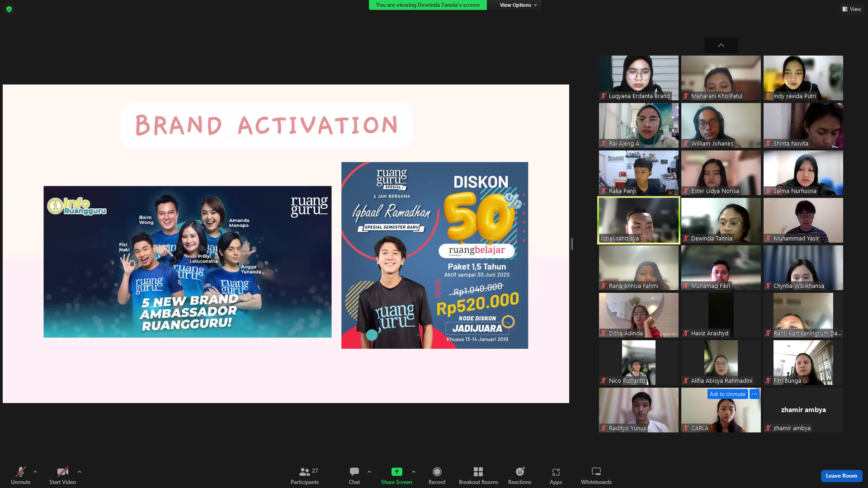Image resolution: width=868 pixels, height=488 pixels.
Task: Select Raka Panji's video tile
Action: (639, 173)
